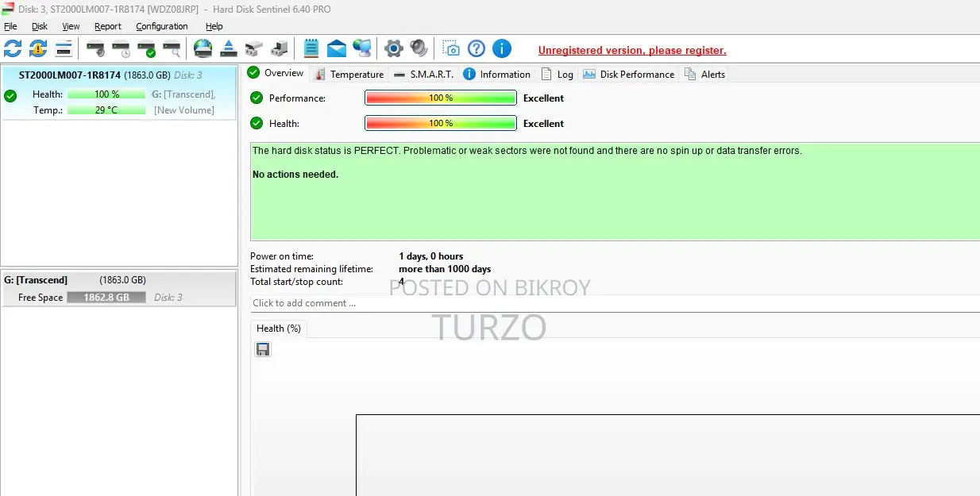Click green check icon beside Performance label

coord(257,98)
